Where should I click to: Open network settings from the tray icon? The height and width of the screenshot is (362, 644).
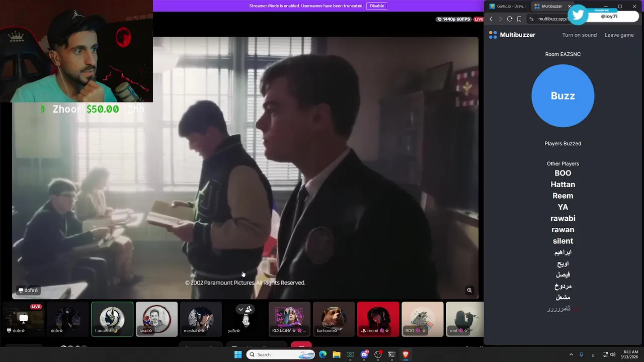[x=605, y=354]
